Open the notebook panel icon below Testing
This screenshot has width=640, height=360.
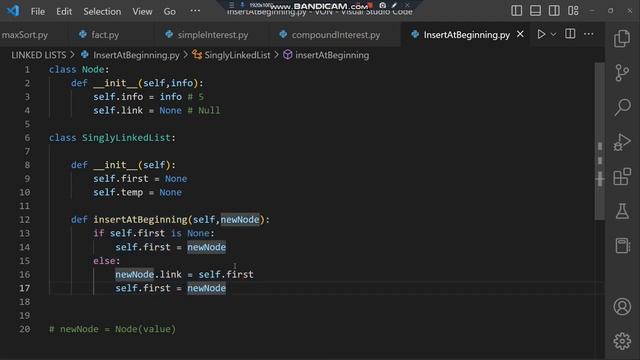click(622, 245)
